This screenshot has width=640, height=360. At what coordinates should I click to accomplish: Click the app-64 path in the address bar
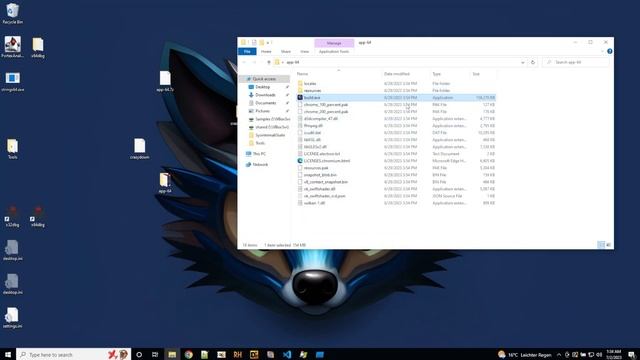293,62
